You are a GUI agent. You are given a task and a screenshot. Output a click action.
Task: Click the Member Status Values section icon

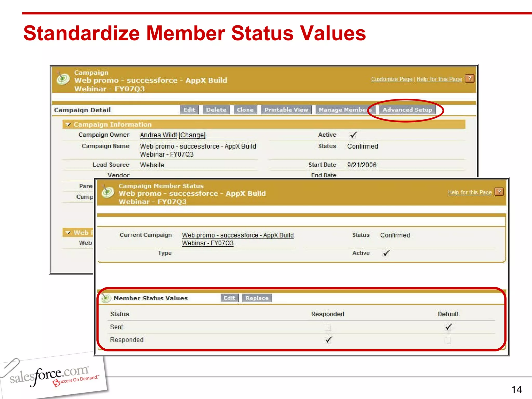point(106,298)
